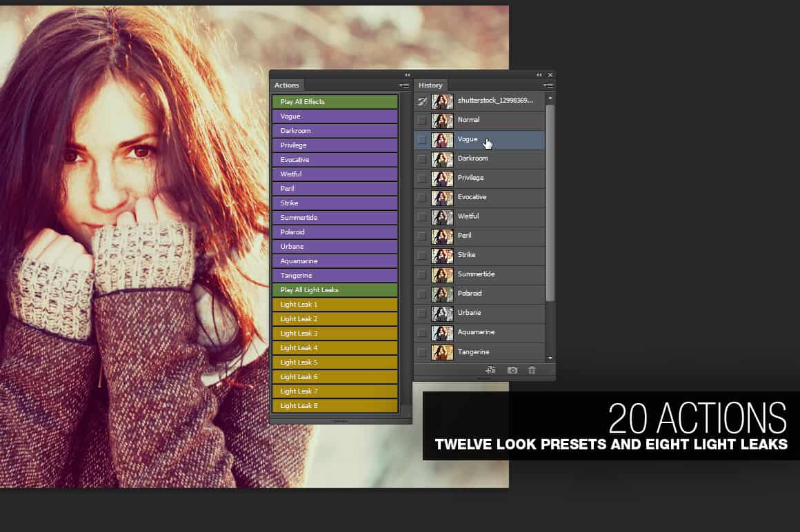800x532 pixels.
Task: Select the shutterstock snapshot thumbnail in History
Action: tap(442, 101)
